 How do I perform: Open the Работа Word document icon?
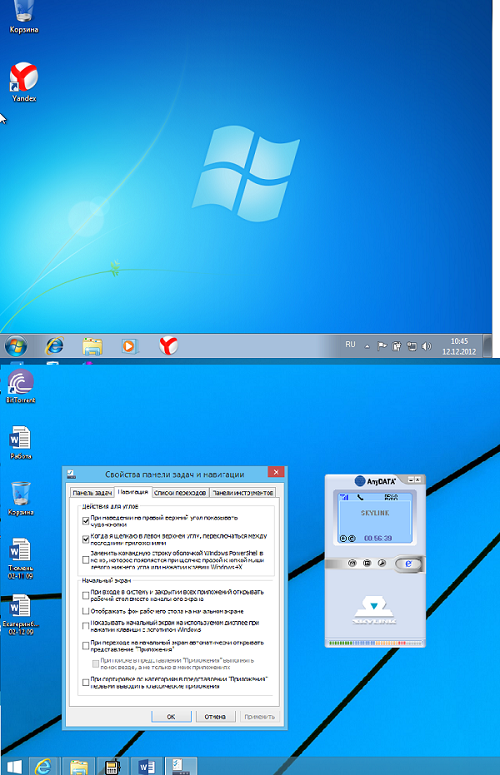pyautogui.click(x=20, y=443)
